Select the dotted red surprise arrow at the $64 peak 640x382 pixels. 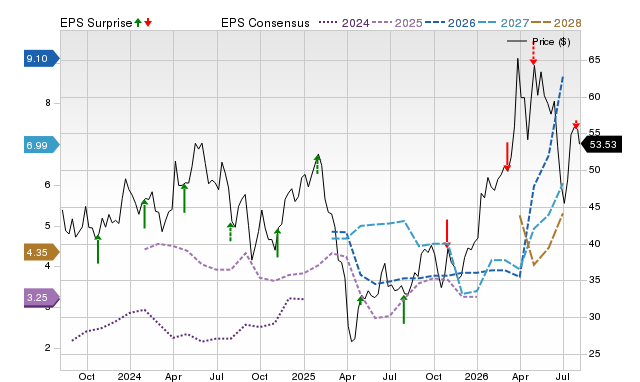point(533,53)
